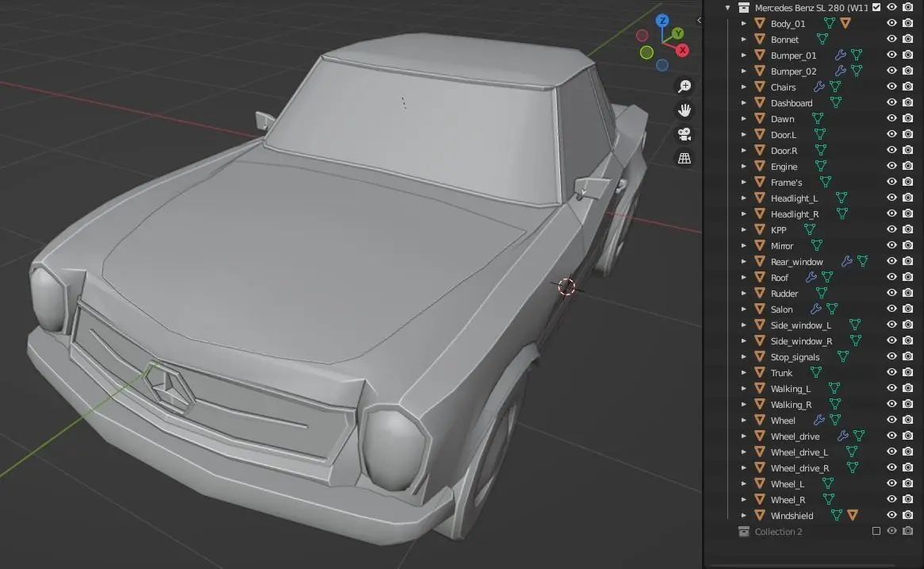This screenshot has height=569, width=924.
Task: Click the red X axis gizmo ball
Action: 682,50
